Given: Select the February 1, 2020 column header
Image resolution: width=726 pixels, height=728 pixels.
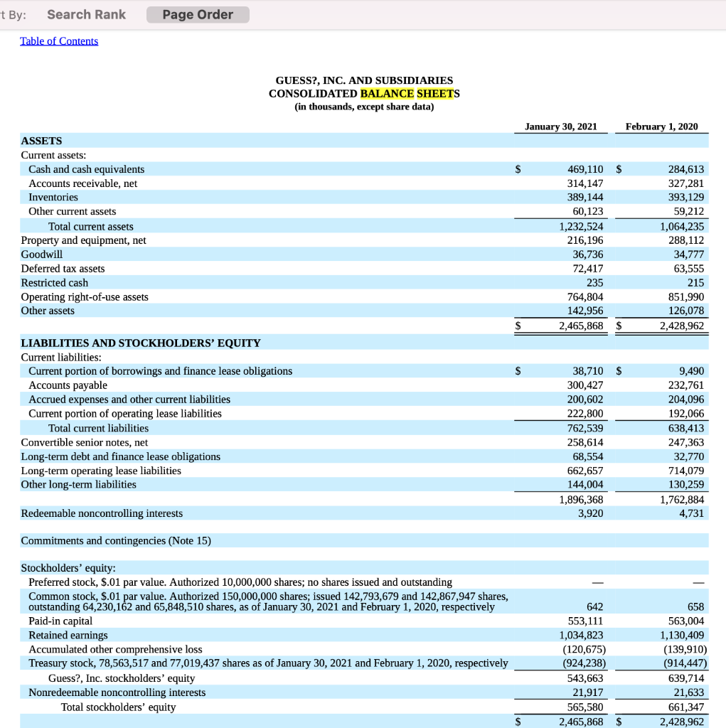Looking at the screenshot, I should point(661,126).
